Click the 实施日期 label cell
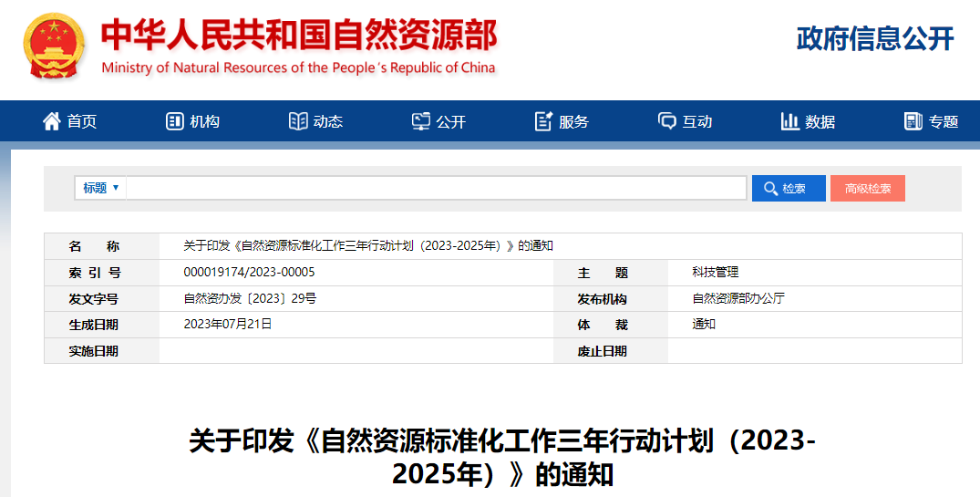This screenshot has height=497, width=980. click(x=102, y=351)
